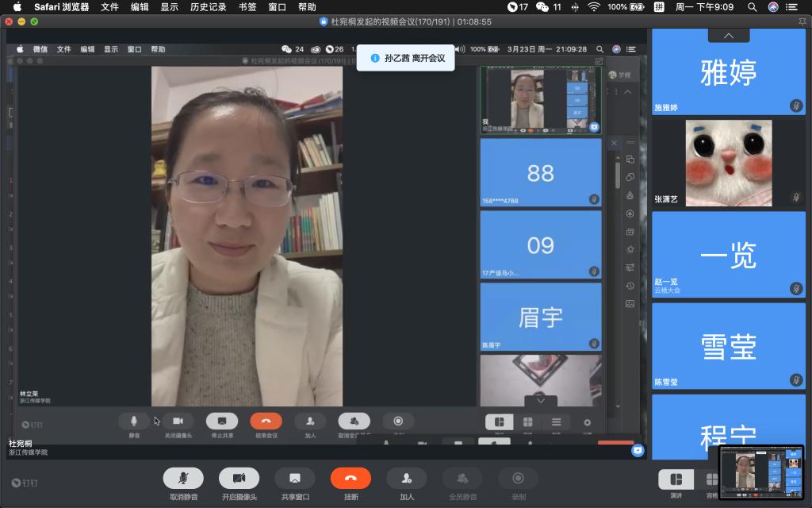Viewport: 812px width, 508px height.
Task: Click the pin icon in window title bar
Action: pos(802,21)
